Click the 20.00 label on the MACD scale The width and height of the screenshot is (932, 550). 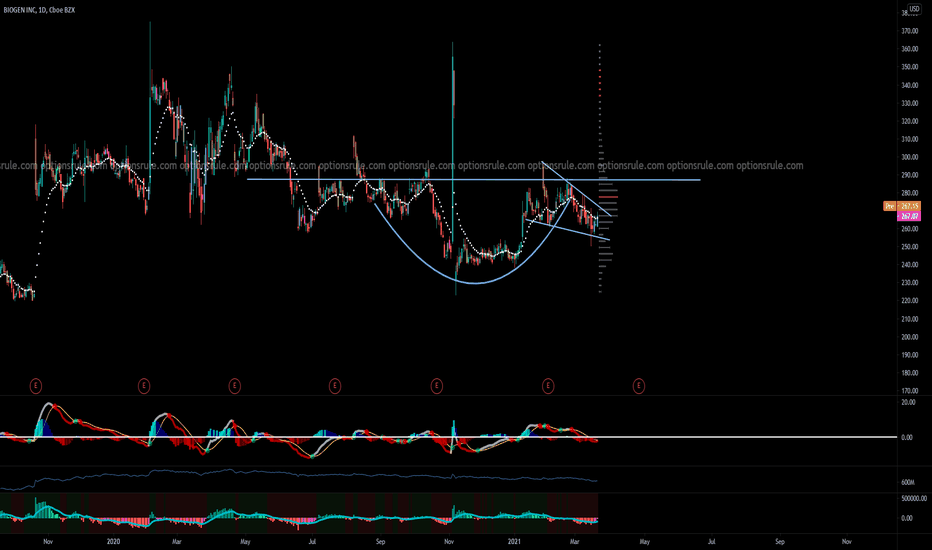point(908,403)
